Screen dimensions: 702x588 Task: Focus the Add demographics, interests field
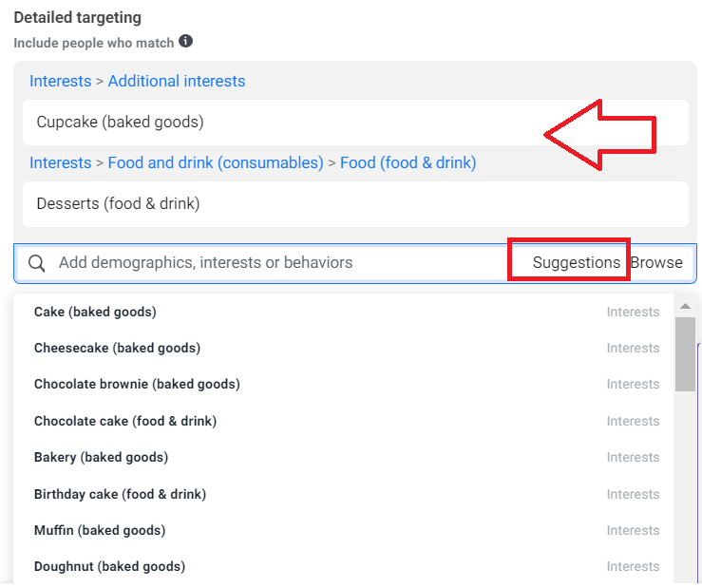pos(282,263)
